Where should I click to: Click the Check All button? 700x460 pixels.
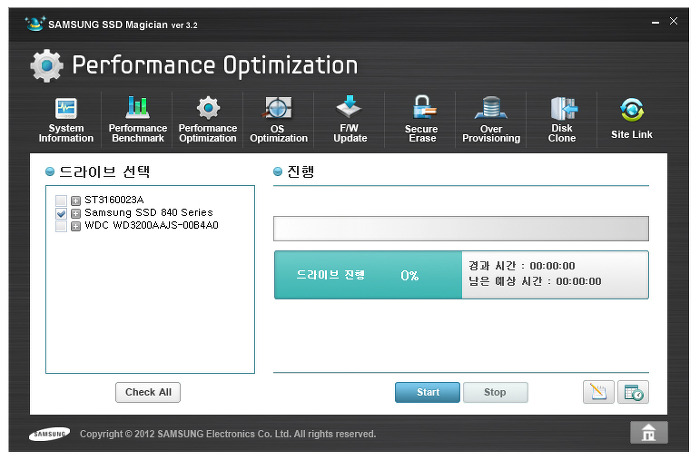(148, 392)
